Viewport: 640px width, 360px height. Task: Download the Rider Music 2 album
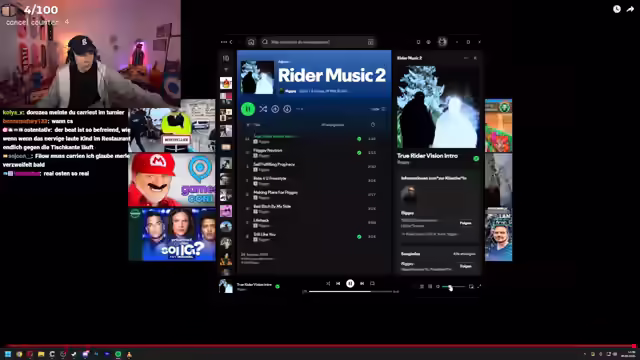click(287, 109)
